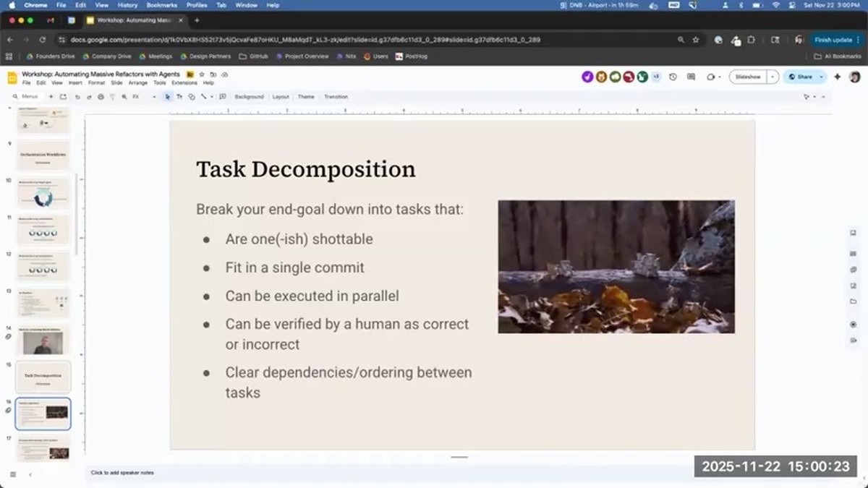
Task: Click the Slideshow button
Action: point(748,77)
